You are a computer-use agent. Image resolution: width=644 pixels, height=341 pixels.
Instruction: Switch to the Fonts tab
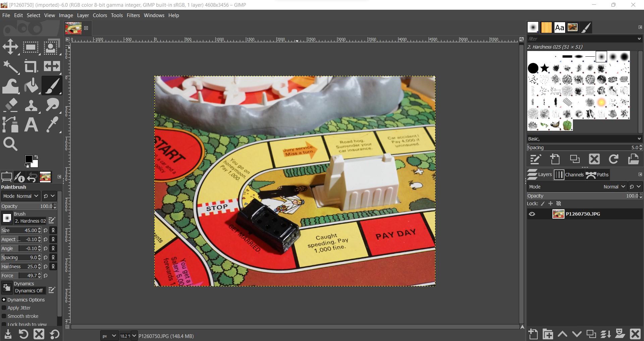pyautogui.click(x=559, y=27)
